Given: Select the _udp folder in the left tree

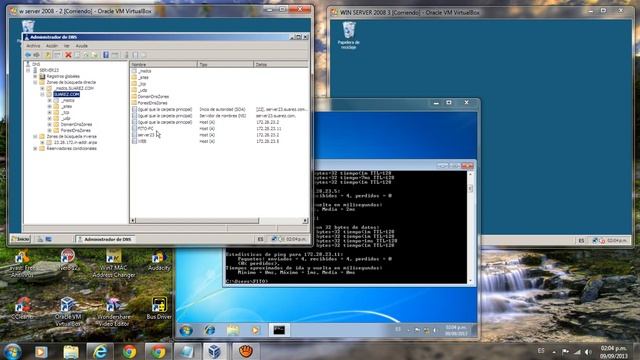Looking at the screenshot, I should pos(66,118).
